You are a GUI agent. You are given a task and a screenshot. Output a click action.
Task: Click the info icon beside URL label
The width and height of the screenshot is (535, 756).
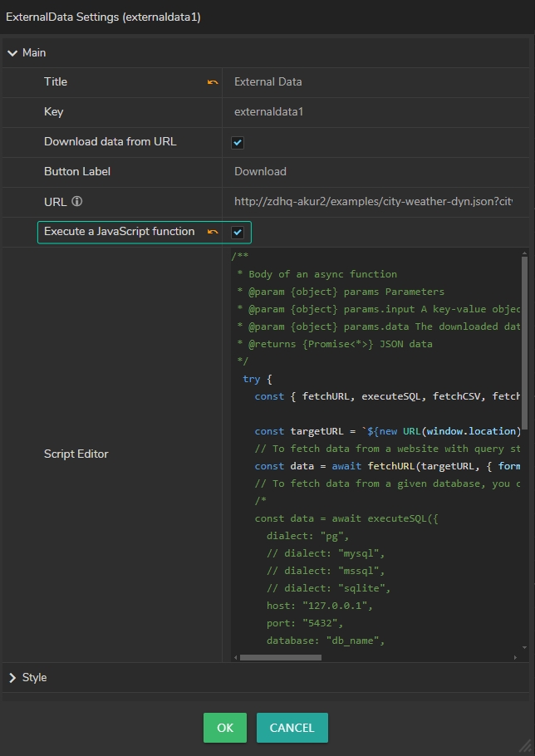(x=77, y=202)
